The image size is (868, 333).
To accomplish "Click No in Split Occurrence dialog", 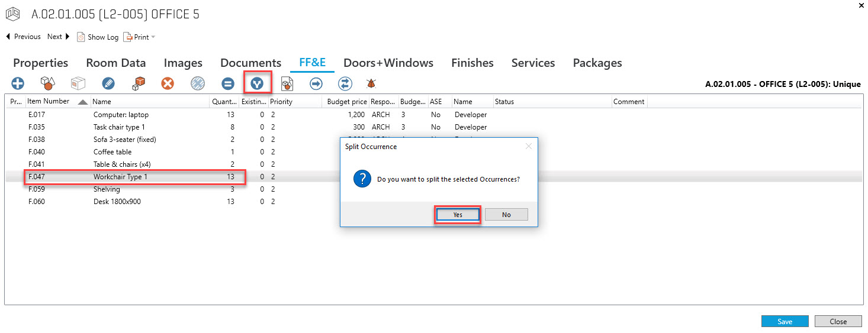I will click(506, 215).
